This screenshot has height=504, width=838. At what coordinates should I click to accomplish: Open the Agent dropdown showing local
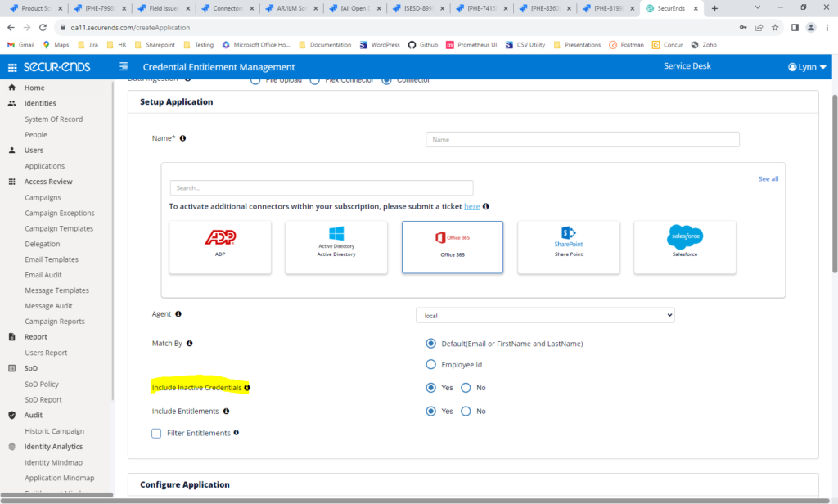coord(545,315)
